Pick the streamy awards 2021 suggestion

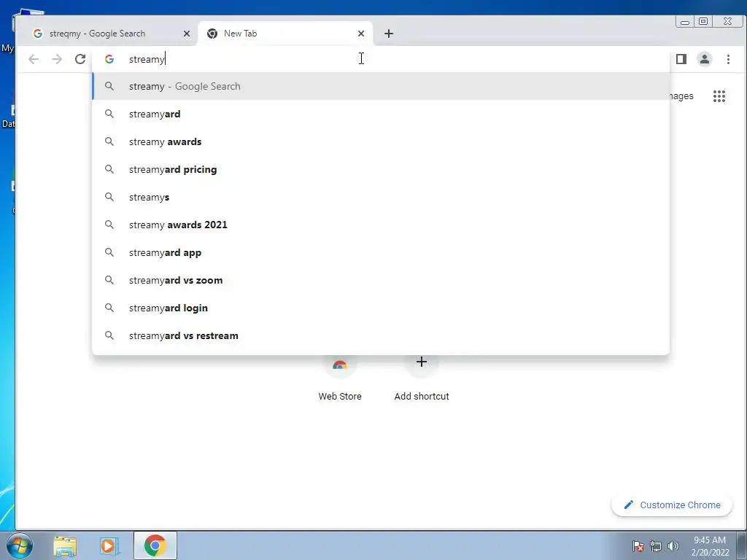click(x=381, y=225)
